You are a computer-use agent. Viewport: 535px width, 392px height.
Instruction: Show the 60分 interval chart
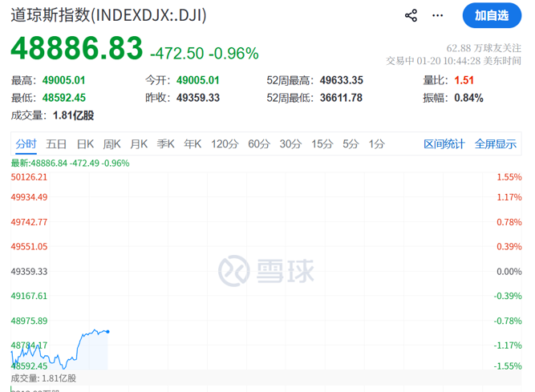259,144
